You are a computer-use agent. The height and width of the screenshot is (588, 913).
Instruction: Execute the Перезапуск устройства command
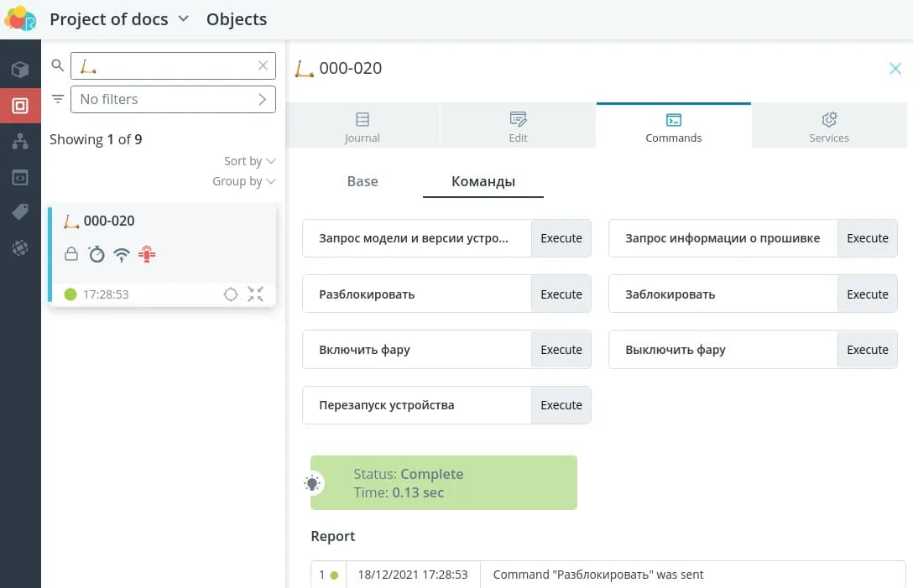(561, 405)
